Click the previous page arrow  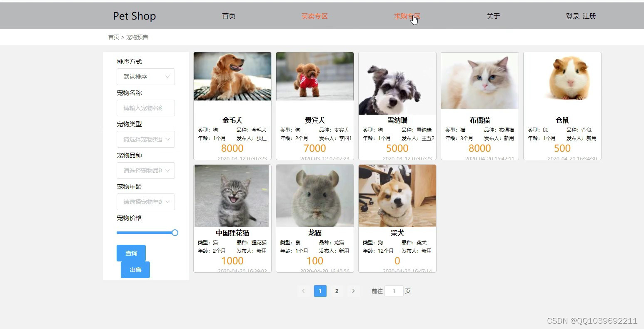click(303, 291)
